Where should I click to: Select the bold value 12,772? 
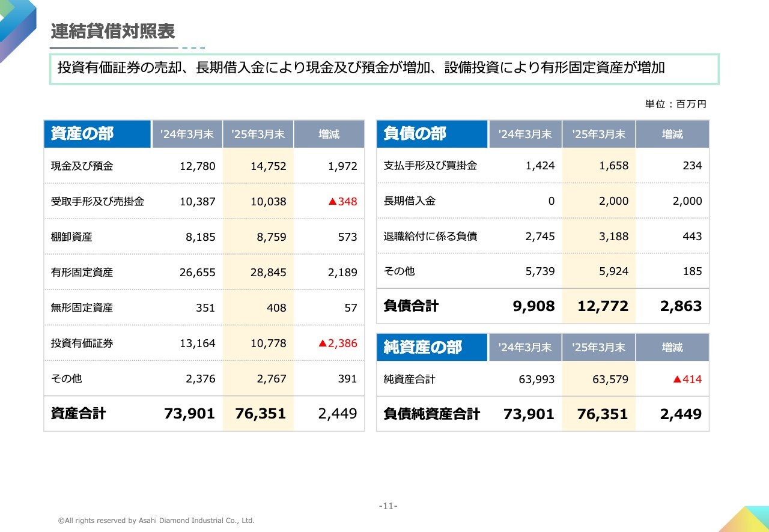point(603,306)
